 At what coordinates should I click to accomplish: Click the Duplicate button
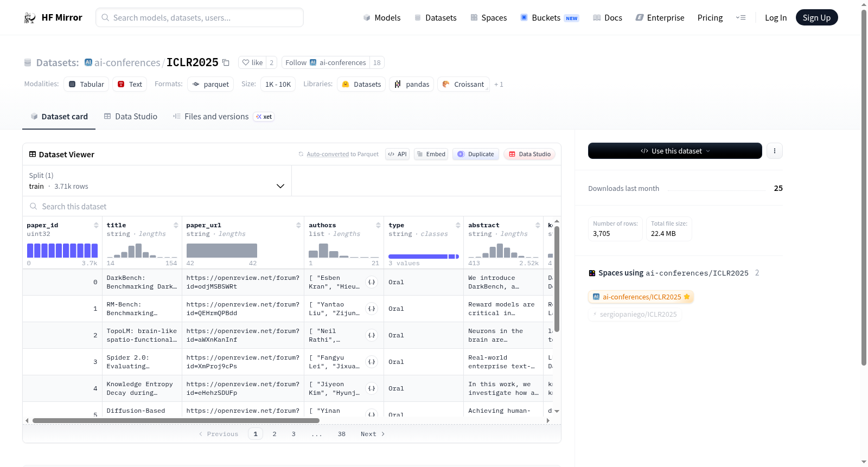click(x=476, y=155)
